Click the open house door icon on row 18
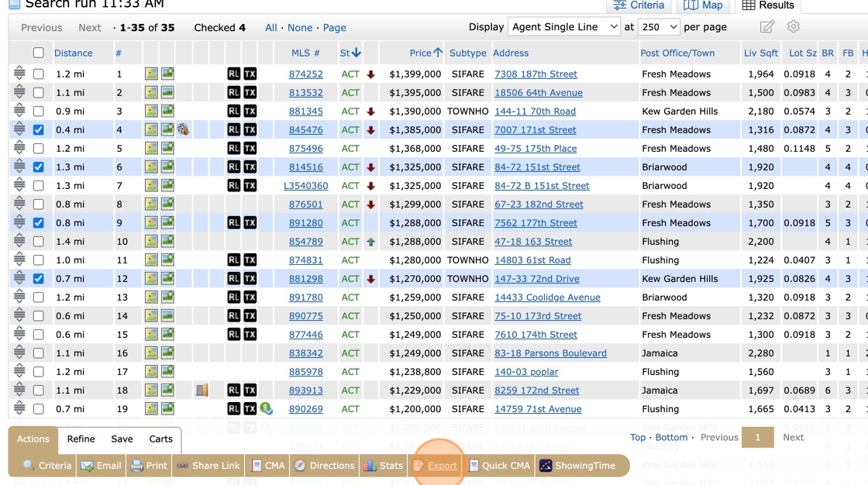The height and width of the screenshot is (485, 868). [x=201, y=390]
